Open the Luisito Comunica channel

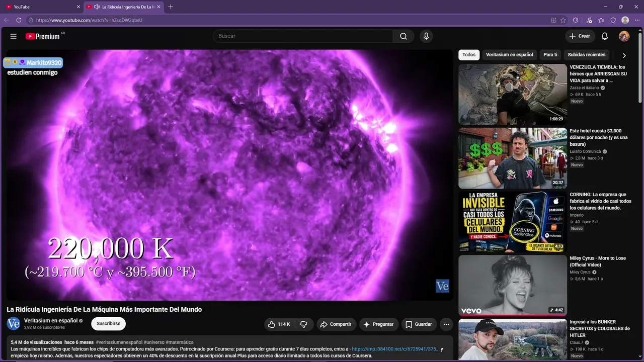[585, 151]
